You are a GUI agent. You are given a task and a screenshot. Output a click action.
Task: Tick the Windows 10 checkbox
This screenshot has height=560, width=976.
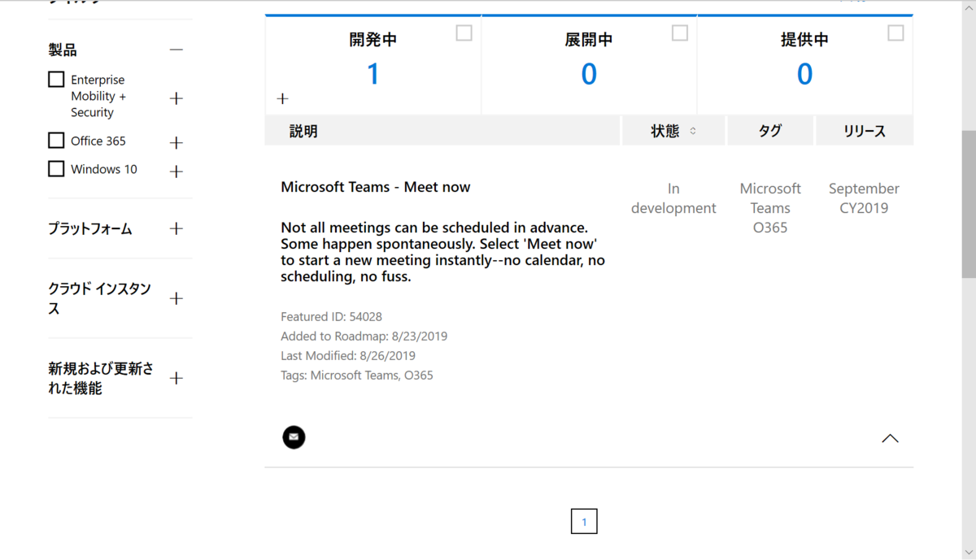[56, 169]
